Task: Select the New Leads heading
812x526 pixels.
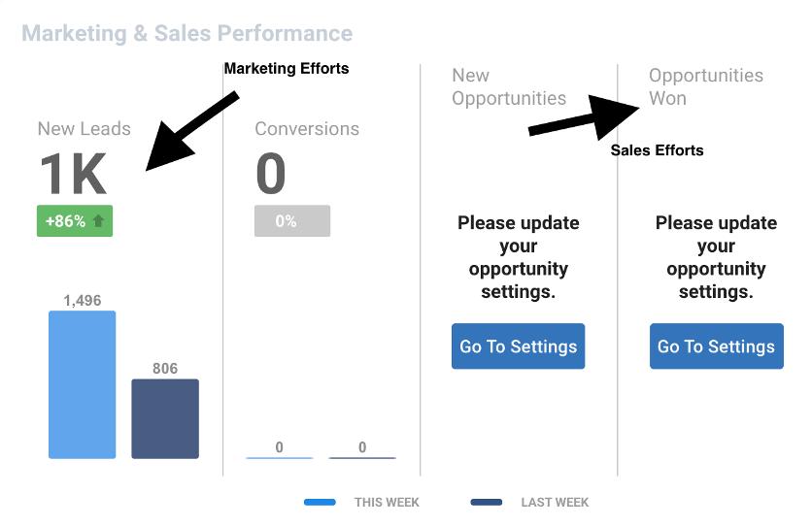Action: click(x=84, y=129)
